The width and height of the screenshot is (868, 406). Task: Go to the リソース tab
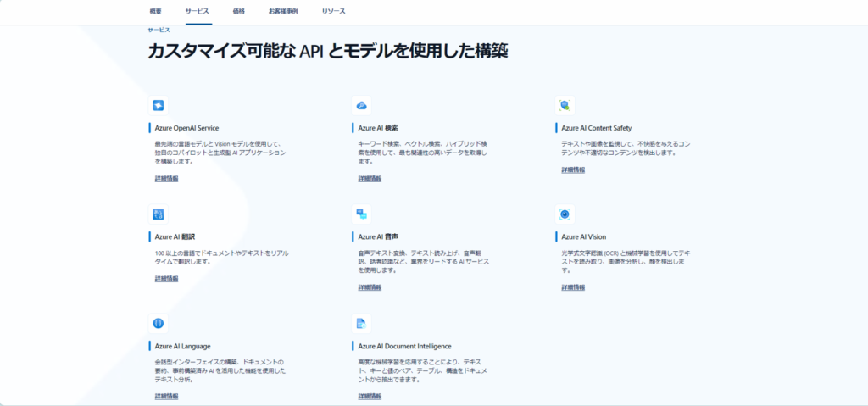(x=334, y=11)
